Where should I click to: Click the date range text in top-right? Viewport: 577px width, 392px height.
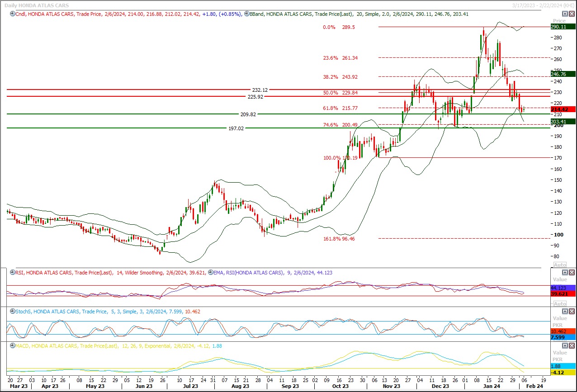click(x=543, y=5)
